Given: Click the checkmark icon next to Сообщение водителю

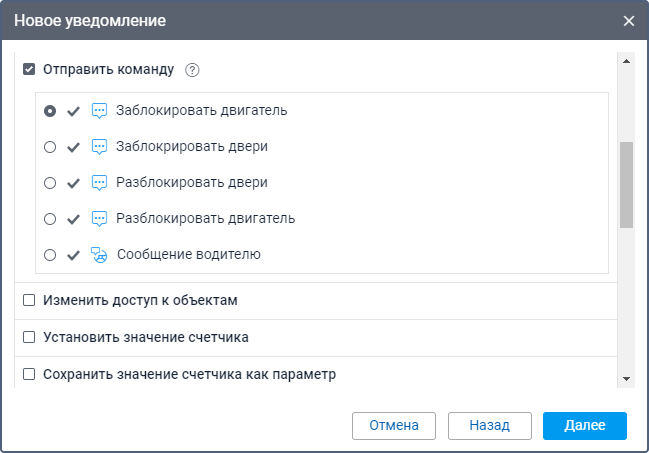Looking at the screenshot, I should [x=73, y=255].
